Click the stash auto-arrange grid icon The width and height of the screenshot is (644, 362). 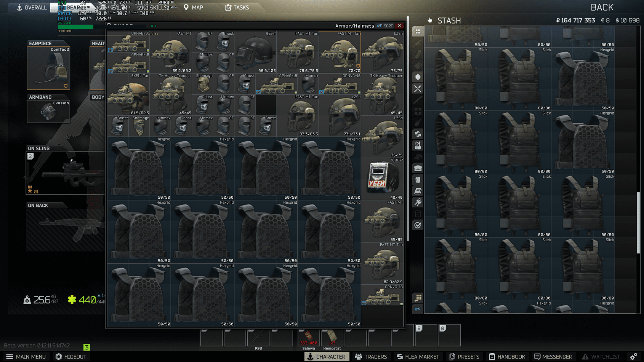pos(418,298)
